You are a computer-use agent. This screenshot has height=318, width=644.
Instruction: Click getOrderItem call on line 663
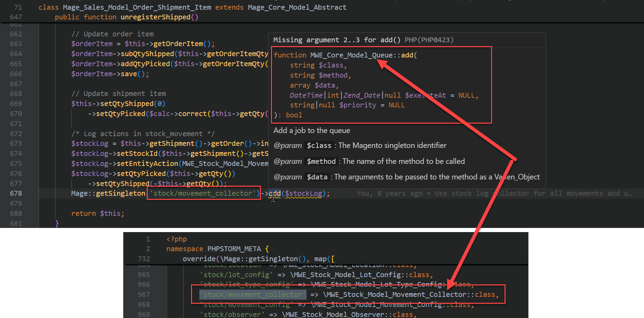coord(178,44)
